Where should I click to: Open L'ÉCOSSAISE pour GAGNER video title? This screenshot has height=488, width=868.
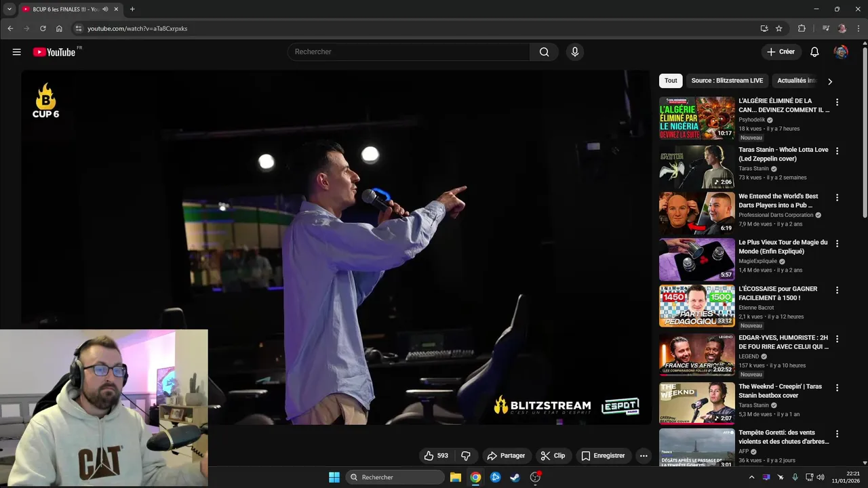pos(778,293)
